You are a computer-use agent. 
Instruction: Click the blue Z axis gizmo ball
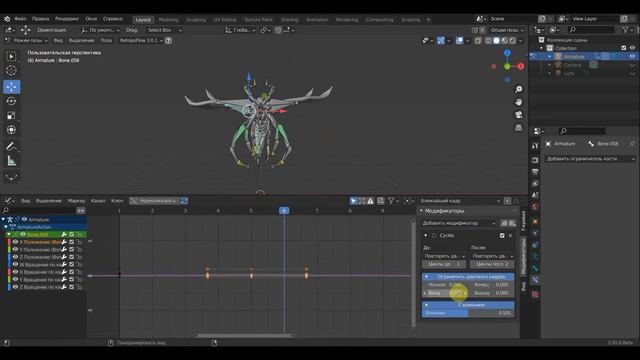[x=507, y=53]
